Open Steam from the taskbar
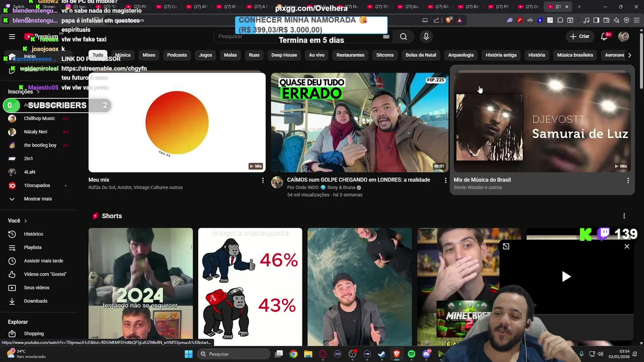Viewport: 644px width, 362px height. (x=382, y=354)
